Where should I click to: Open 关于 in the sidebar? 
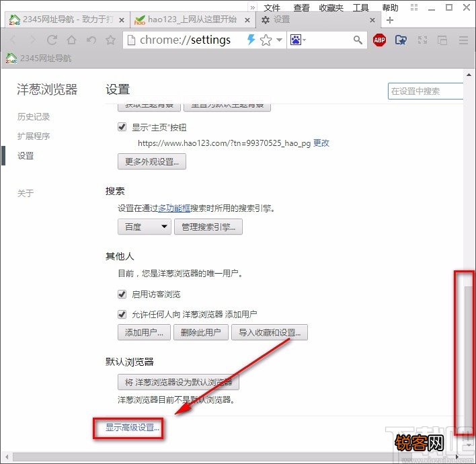[26, 193]
